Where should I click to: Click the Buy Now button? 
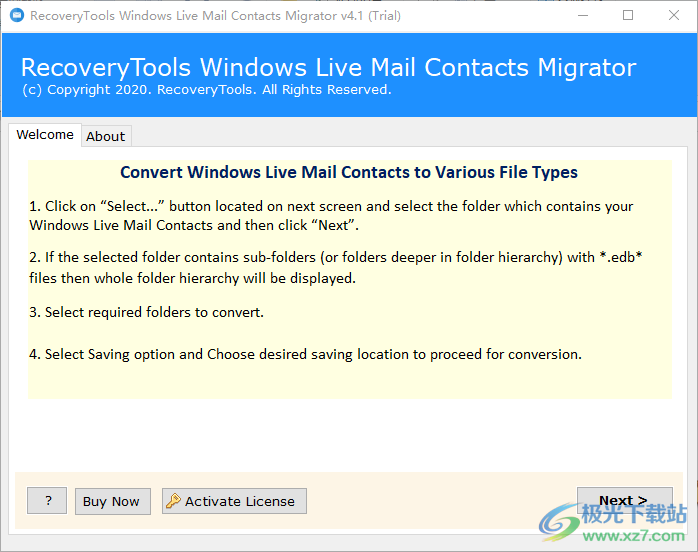pos(113,502)
